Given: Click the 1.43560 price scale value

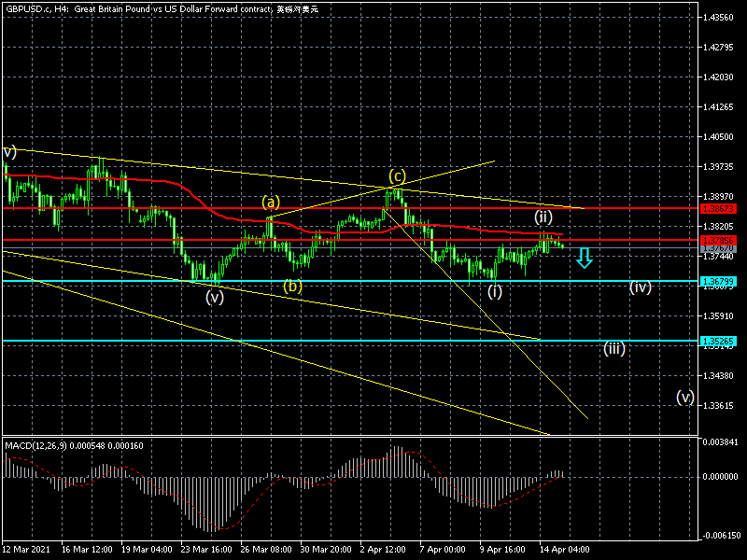Looking at the screenshot, I should coord(718,18).
